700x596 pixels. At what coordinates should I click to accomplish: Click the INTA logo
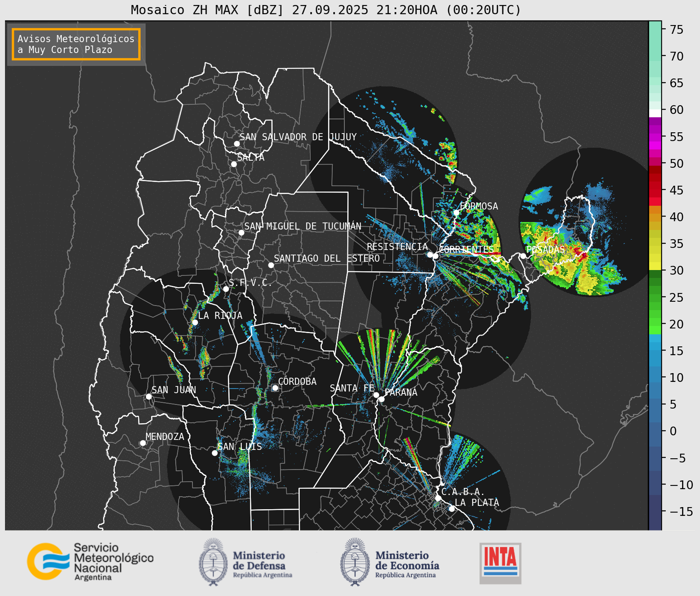(500, 563)
